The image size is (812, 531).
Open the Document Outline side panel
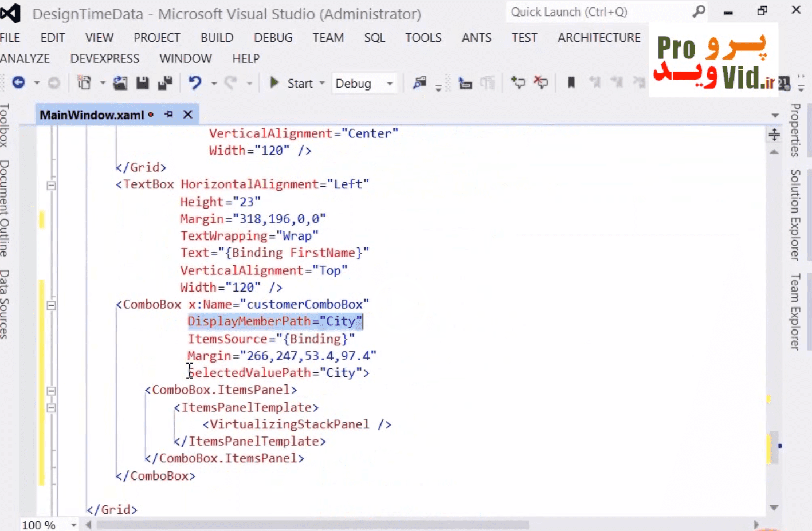[5, 208]
